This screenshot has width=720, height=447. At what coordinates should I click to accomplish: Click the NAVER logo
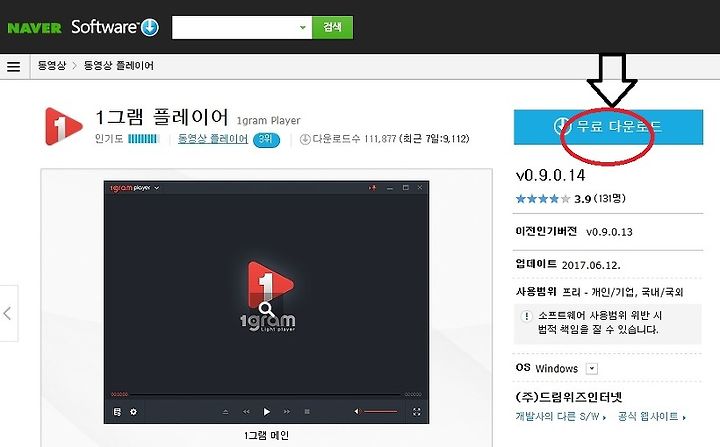pos(34,28)
